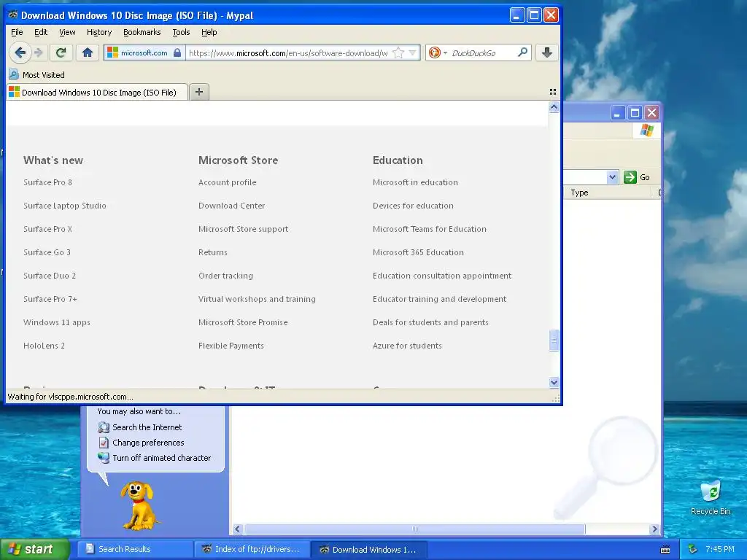Open the Order tracking link
The image size is (747, 560).
click(x=226, y=276)
